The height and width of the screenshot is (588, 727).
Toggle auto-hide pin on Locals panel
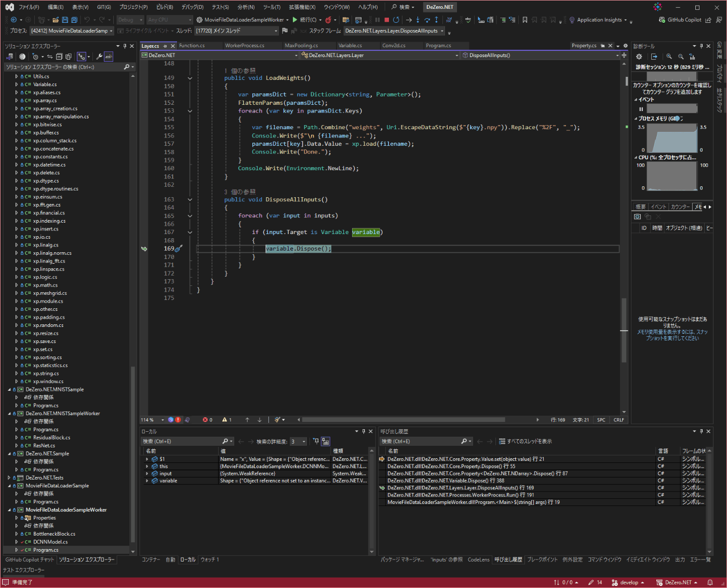point(363,431)
